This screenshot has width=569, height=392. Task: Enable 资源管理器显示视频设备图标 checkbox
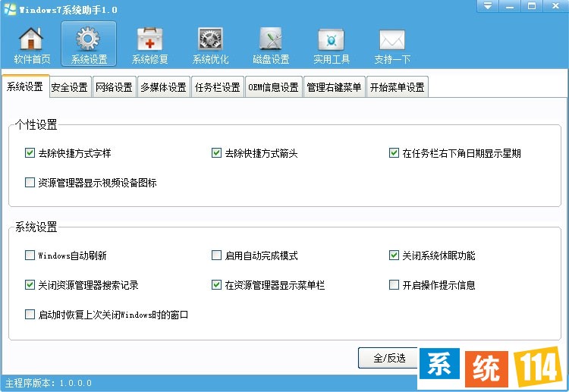click(x=30, y=182)
